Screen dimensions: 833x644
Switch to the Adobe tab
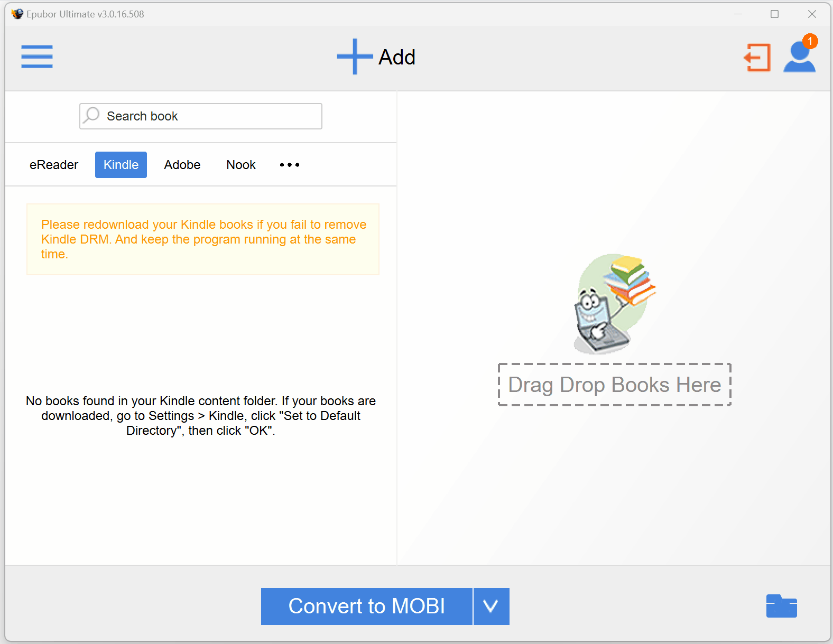182,165
